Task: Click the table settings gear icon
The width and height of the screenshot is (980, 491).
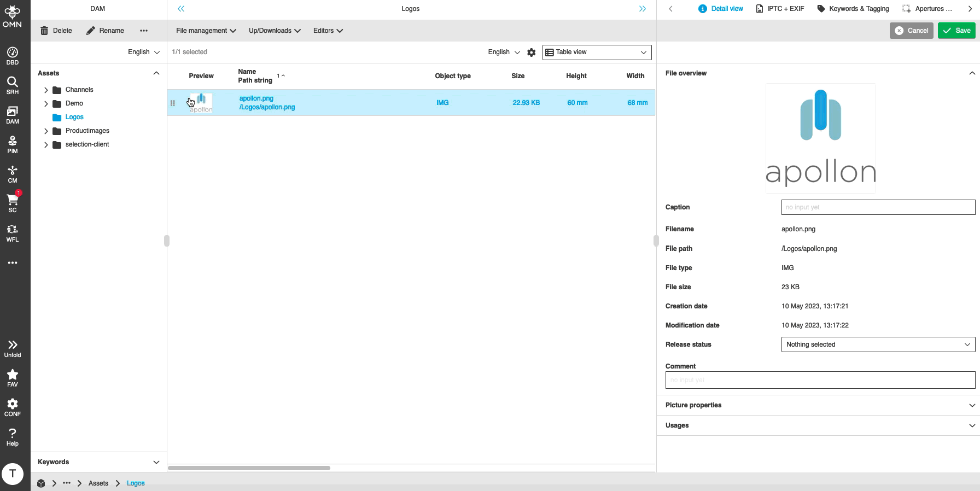Action: 531,52
